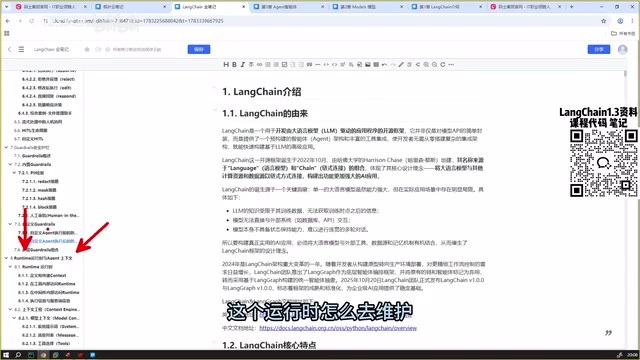The height and width of the screenshot is (360, 640).
Task: Click the circular C refresh icon
Action: point(443,64)
